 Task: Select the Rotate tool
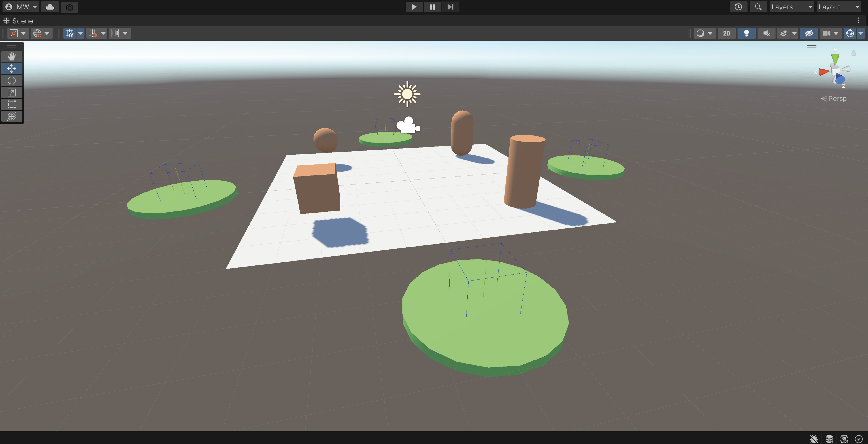coord(12,80)
